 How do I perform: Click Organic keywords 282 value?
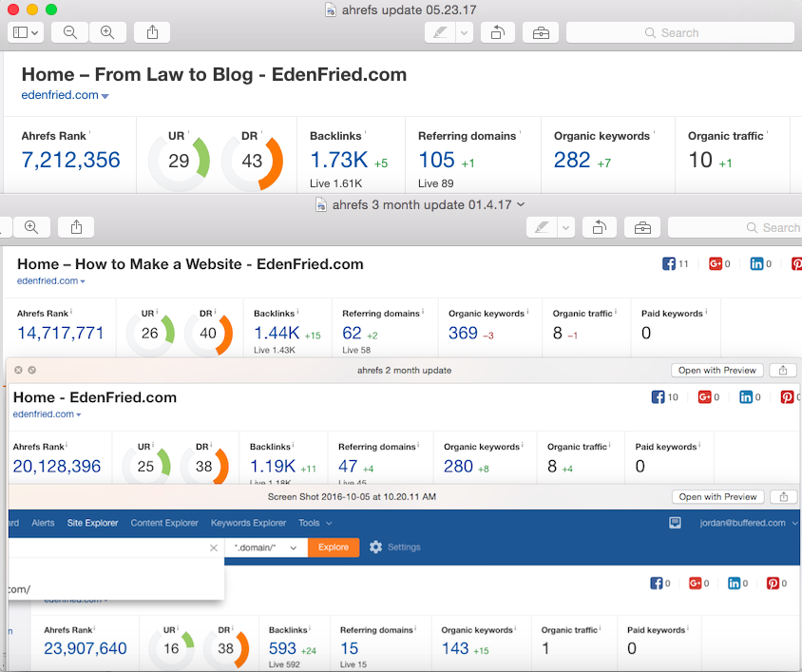[572, 160]
